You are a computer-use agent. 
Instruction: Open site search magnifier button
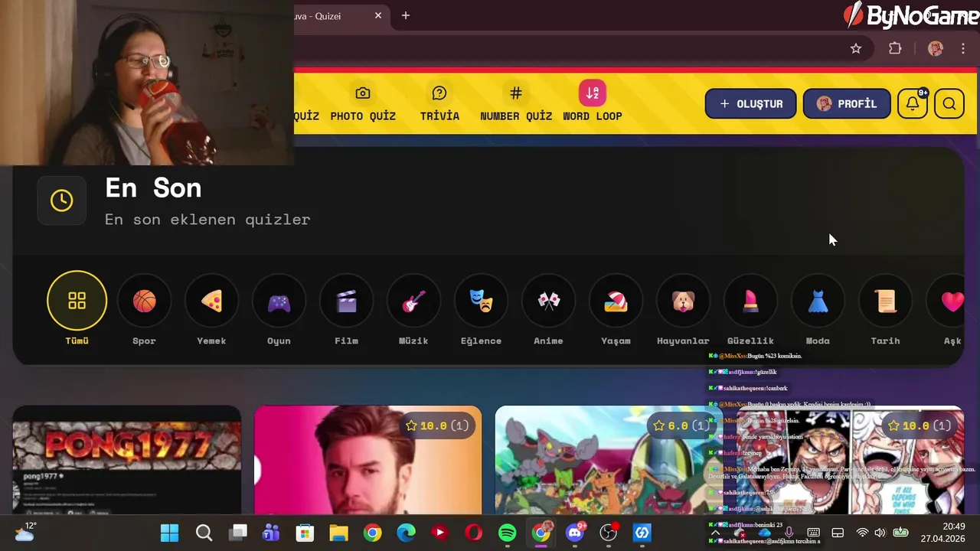[x=949, y=103]
